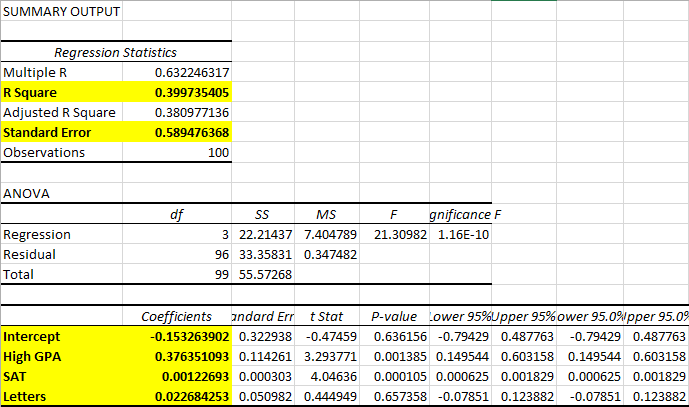Select High GPA P-value 0.001385
The height and width of the screenshot is (407, 689).
(x=394, y=356)
